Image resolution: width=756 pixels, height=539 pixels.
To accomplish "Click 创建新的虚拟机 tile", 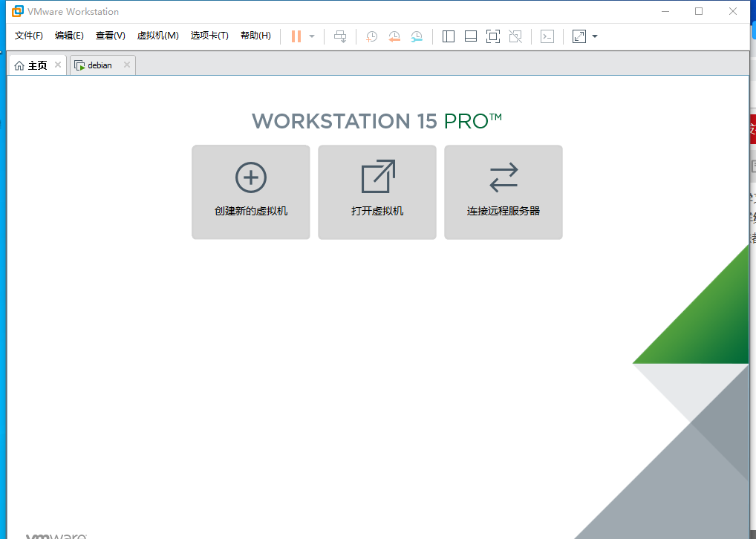I will coord(251,192).
